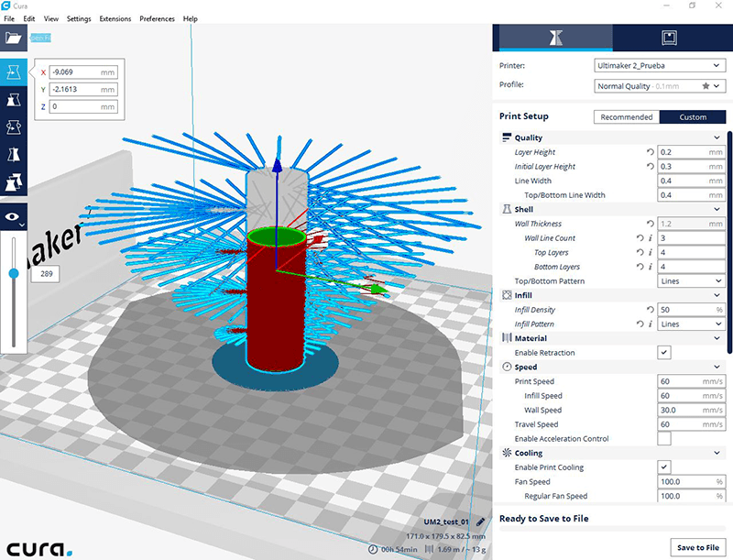This screenshot has height=560, width=733.
Task: Click the Print Speed field
Action: [692, 381]
